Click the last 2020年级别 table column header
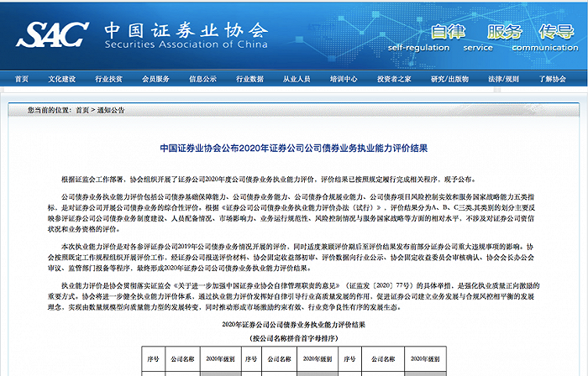This screenshot has width=588, height=376. tap(425, 358)
